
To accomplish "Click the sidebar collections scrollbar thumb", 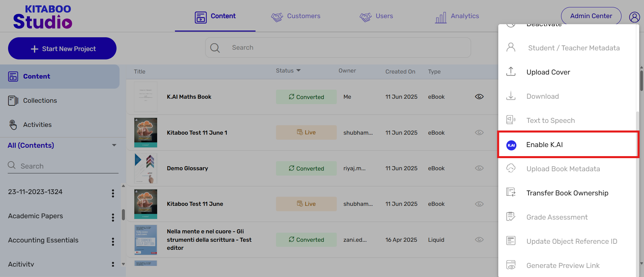I will [123, 215].
